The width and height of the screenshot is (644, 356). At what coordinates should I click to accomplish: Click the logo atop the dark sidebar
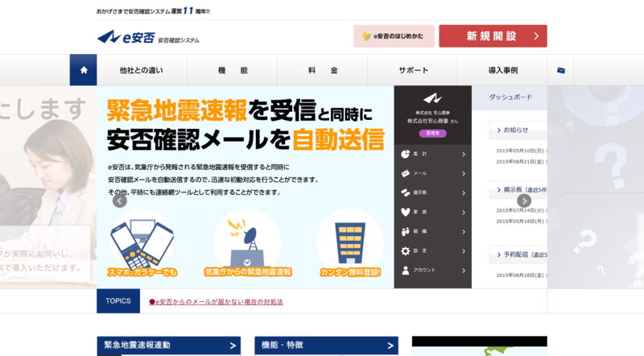click(x=432, y=98)
